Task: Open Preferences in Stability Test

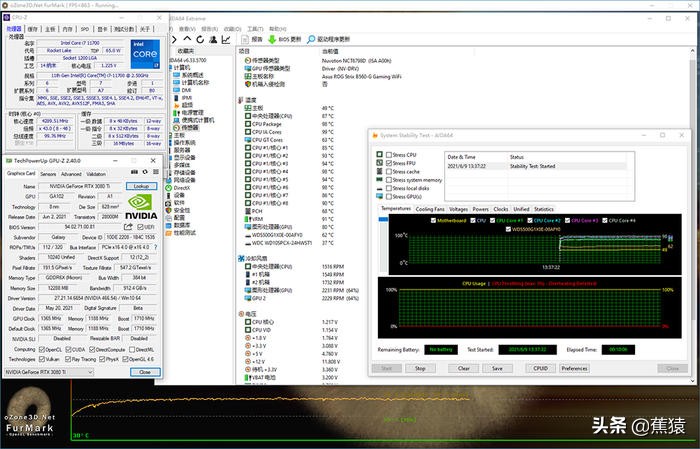Action: tap(575, 368)
